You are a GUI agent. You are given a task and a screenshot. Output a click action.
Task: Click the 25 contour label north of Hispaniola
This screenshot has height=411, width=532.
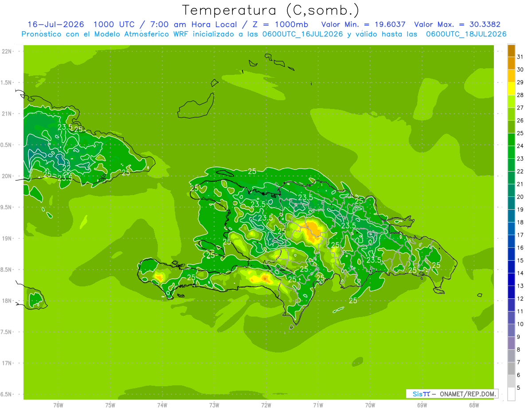[252, 171]
